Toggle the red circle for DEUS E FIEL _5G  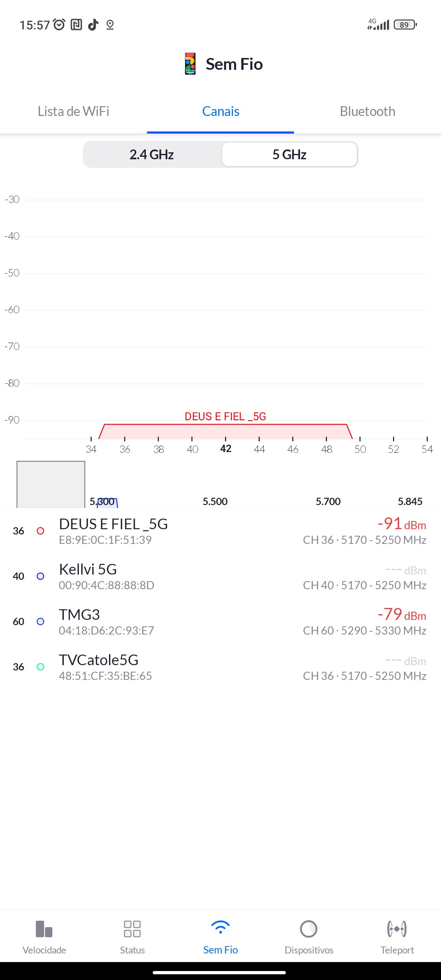tap(40, 531)
